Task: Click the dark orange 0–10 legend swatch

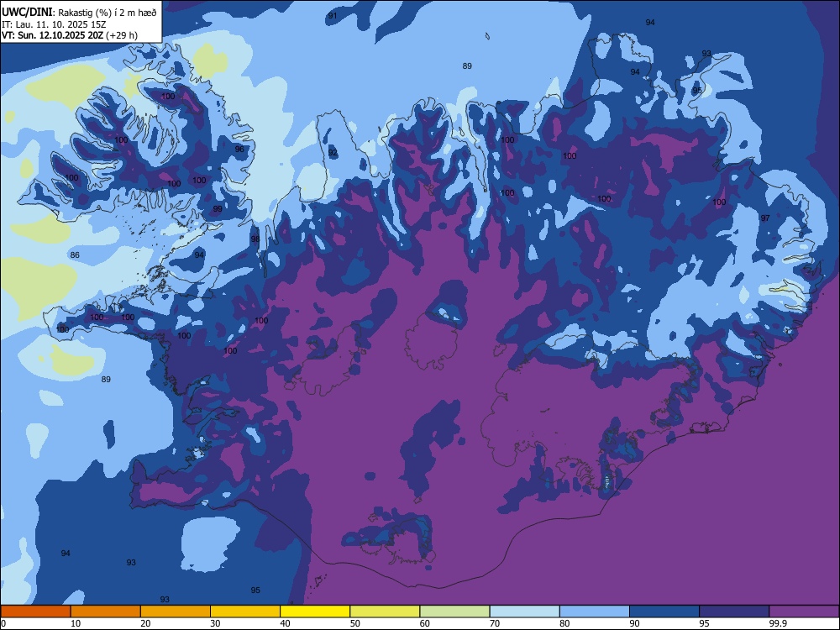Action: coord(36,612)
